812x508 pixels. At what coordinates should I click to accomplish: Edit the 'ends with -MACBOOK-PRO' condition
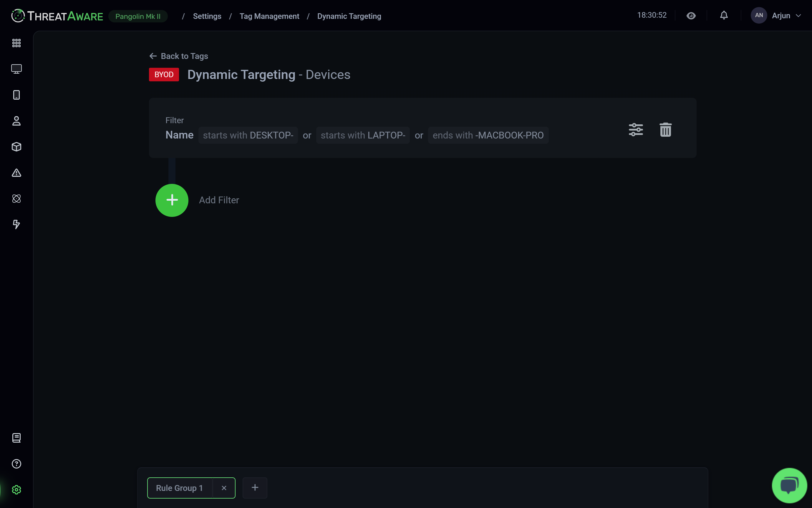(487, 135)
